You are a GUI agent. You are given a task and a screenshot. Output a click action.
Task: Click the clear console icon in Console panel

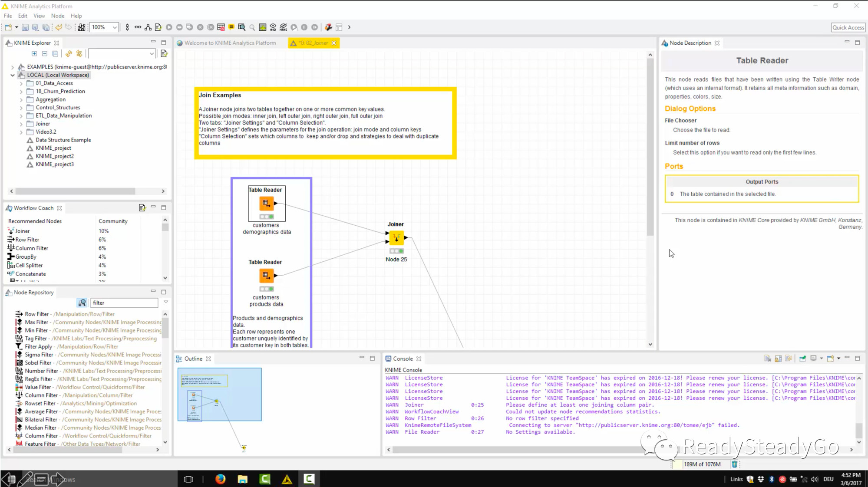[x=768, y=359]
